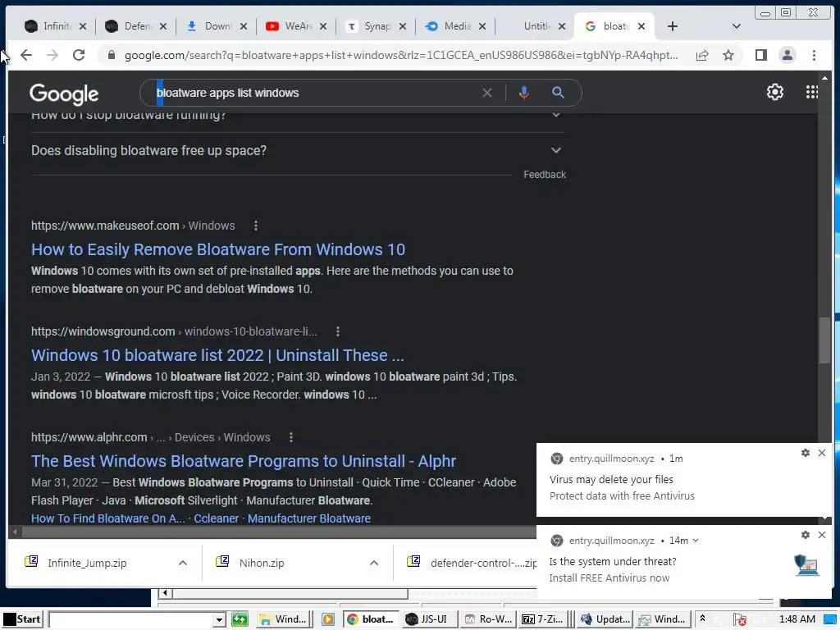Open the Nihon.zip download
The height and width of the screenshot is (630, 840).
tap(262, 563)
